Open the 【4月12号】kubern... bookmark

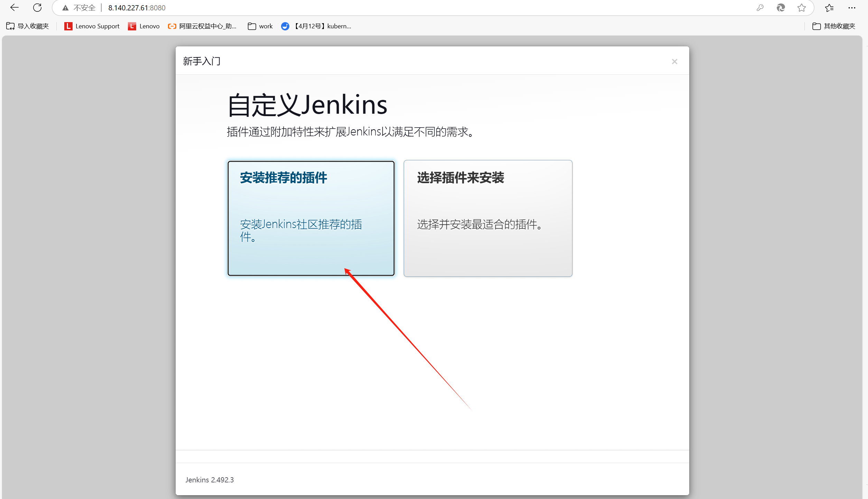(x=316, y=26)
